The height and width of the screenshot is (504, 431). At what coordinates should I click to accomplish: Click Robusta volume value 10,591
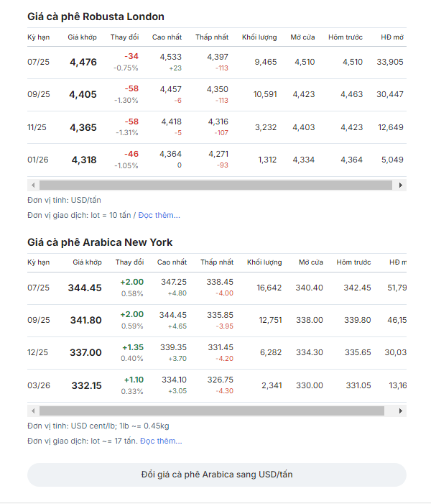265,94
